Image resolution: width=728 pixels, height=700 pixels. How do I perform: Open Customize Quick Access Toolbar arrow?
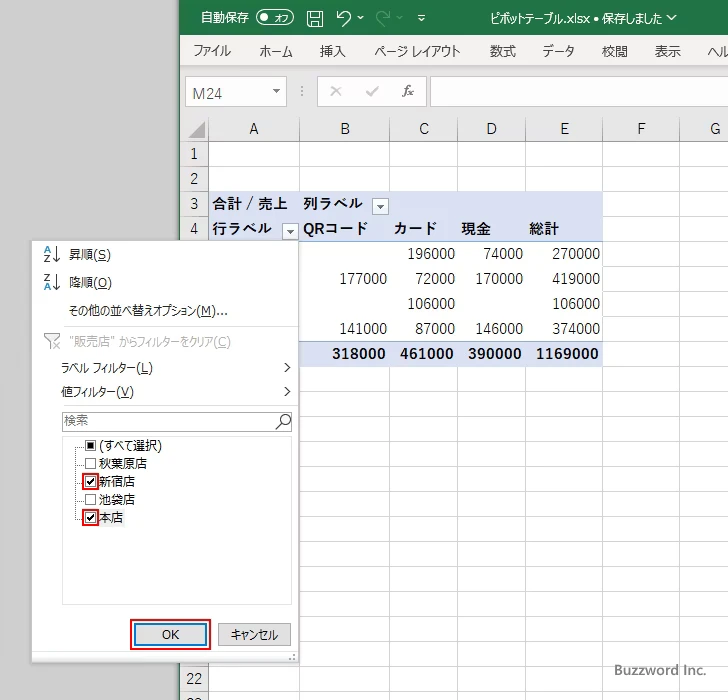[422, 19]
